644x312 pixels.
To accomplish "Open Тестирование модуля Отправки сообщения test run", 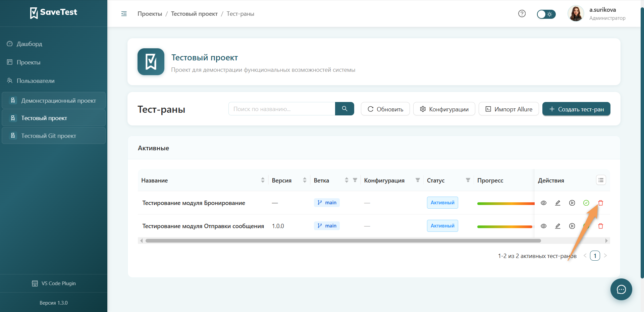I will [203, 226].
